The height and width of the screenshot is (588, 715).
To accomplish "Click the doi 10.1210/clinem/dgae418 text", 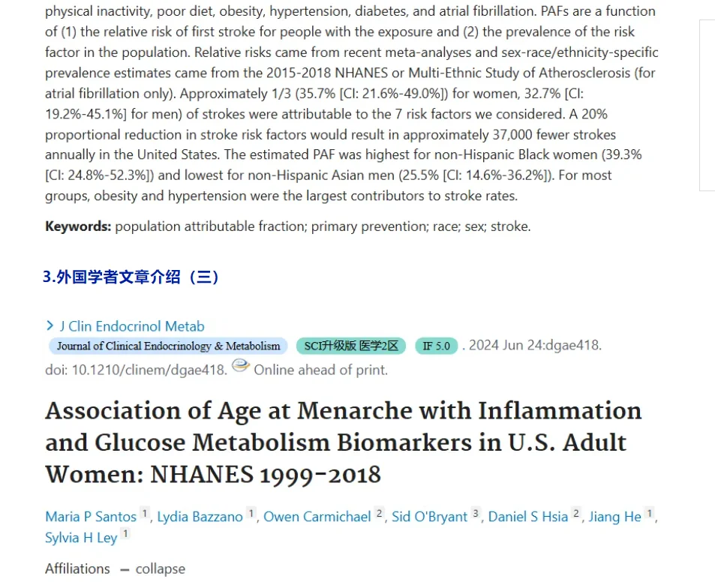I will click(x=136, y=370).
